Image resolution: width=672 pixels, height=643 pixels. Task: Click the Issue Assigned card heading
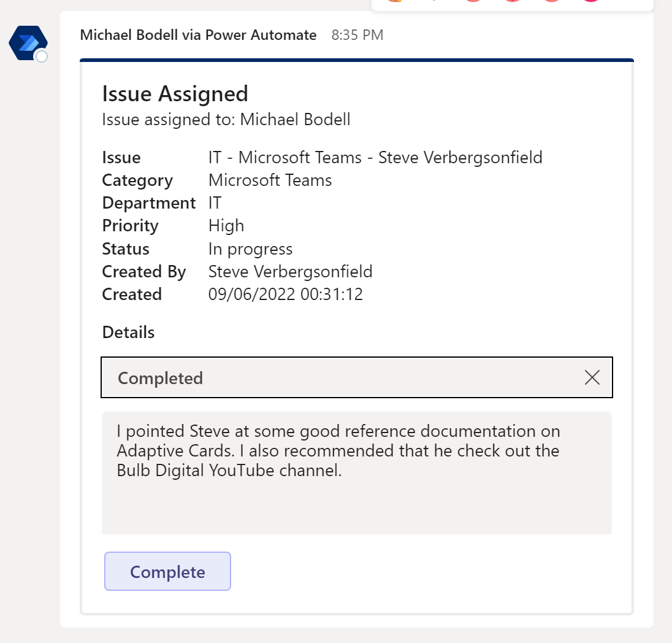(175, 93)
